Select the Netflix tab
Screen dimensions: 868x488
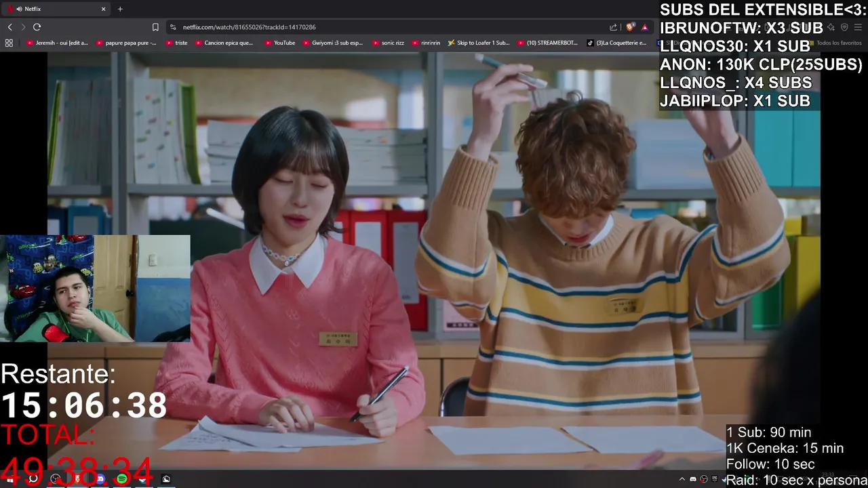click(x=57, y=9)
